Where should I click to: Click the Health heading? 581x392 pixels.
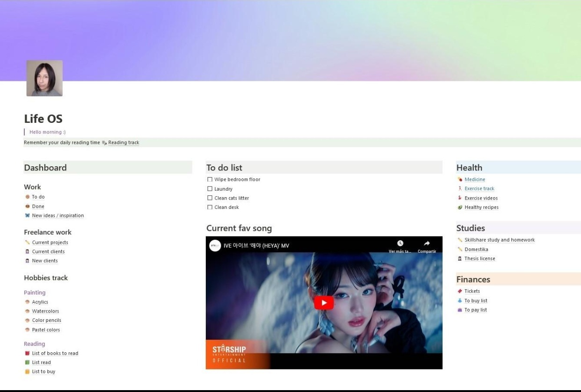[469, 168]
